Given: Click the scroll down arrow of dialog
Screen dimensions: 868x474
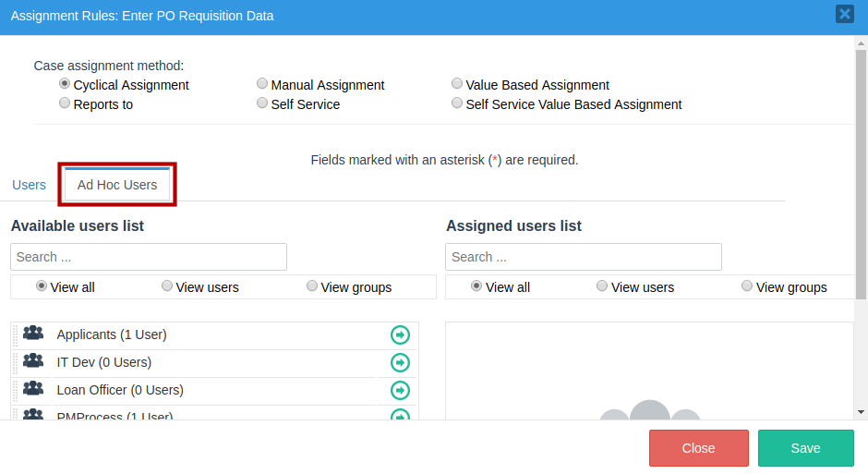Looking at the screenshot, I should 861,411.
